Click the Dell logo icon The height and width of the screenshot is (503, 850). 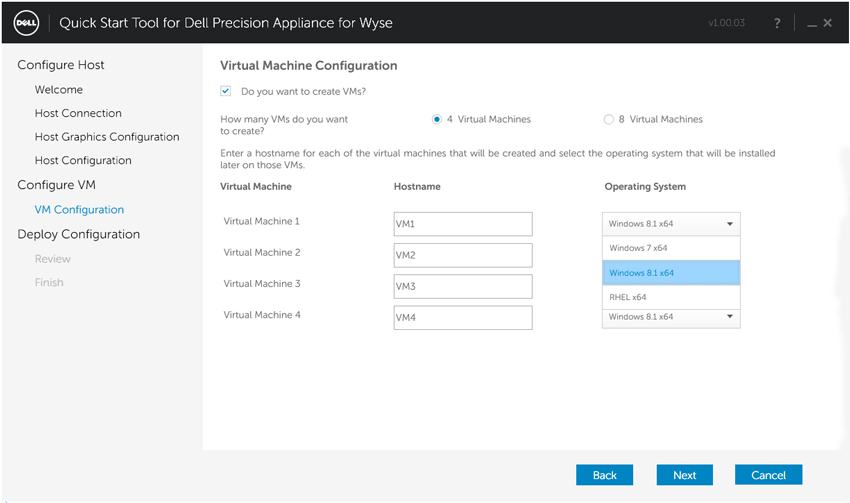pyautogui.click(x=25, y=23)
